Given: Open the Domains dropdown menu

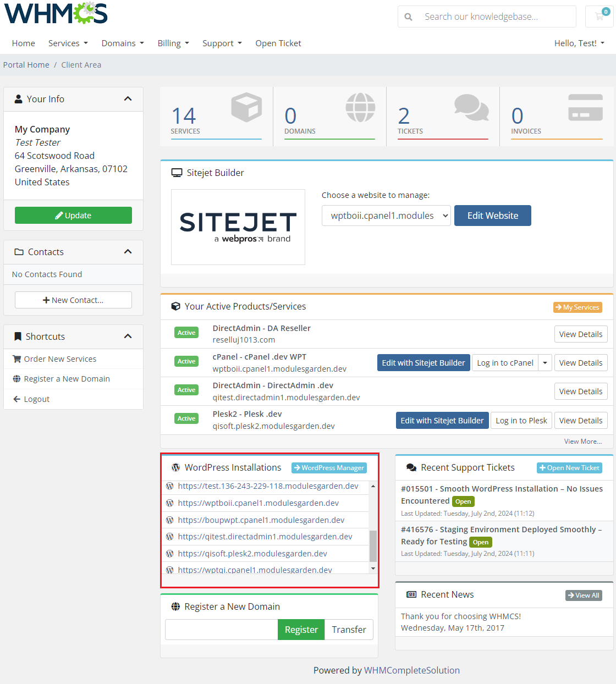Looking at the screenshot, I should pyautogui.click(x=123, y=43).
